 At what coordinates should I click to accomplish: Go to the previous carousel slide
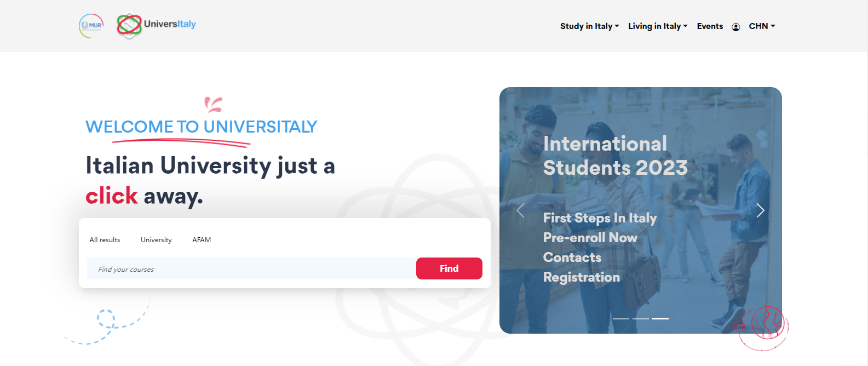(520, 210)
